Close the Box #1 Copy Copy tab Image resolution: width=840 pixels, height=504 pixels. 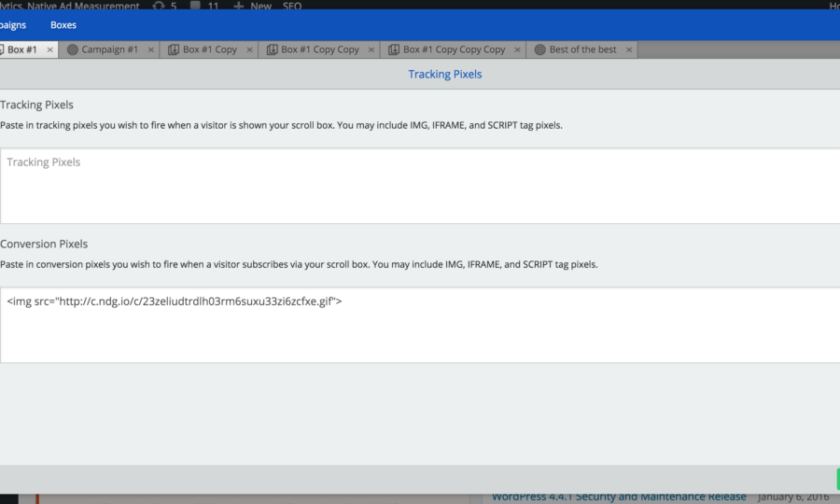[x=371, y=49]
